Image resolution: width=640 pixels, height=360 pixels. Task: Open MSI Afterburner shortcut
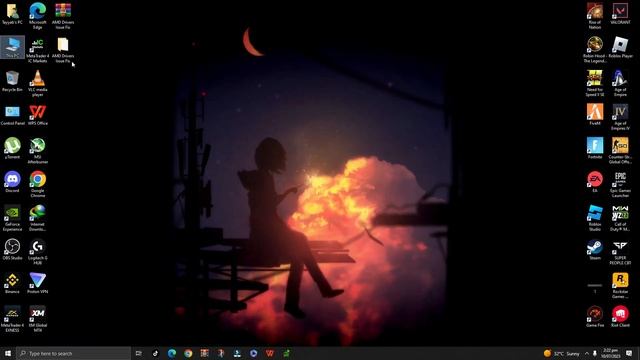tap(38, 151)
